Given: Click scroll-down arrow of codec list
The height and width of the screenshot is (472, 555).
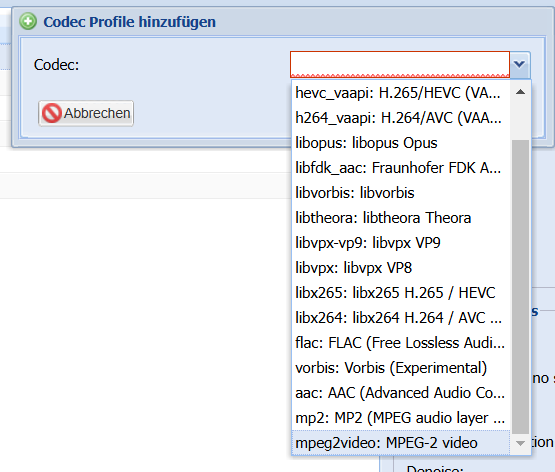Looking at the screenshot, I should pos(520,443).
